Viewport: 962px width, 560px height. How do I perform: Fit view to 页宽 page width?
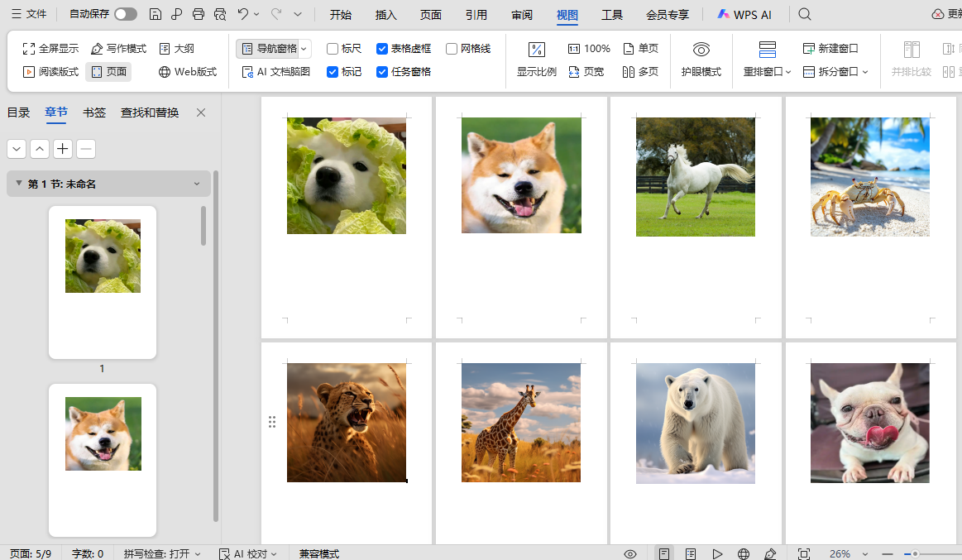tap(586, 72)
